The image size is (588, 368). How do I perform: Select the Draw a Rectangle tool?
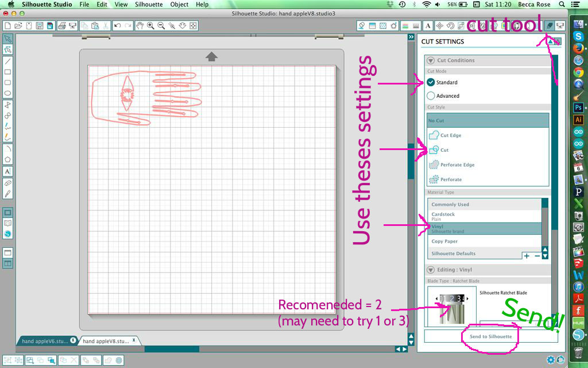[x=7, y=72]
